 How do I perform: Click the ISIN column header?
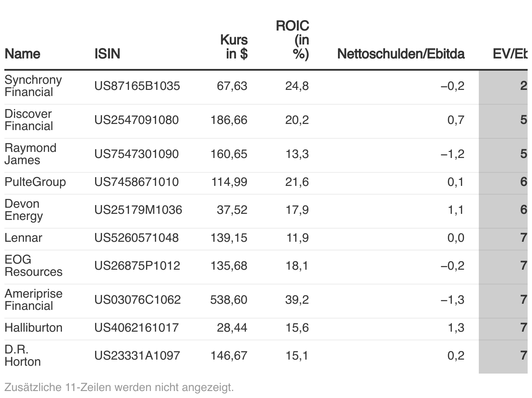click(107, 54)
